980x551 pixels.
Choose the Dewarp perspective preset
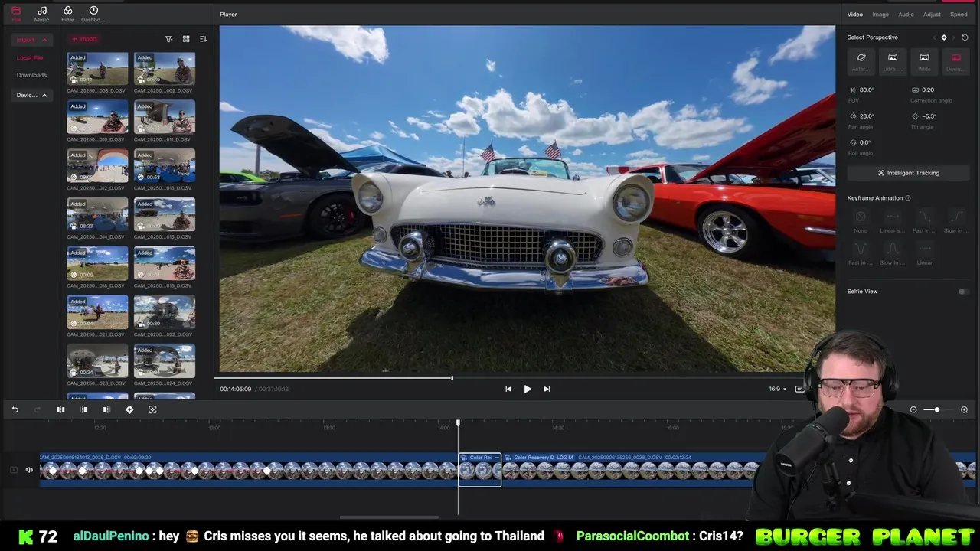point(955,61)
